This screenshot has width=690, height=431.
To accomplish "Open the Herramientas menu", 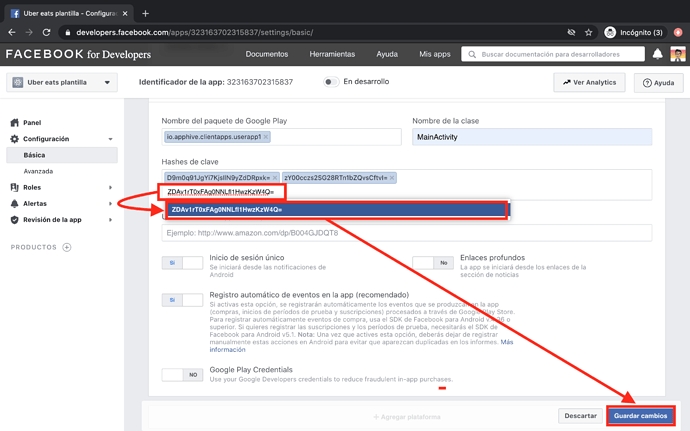I will click(x=331, y=54).
